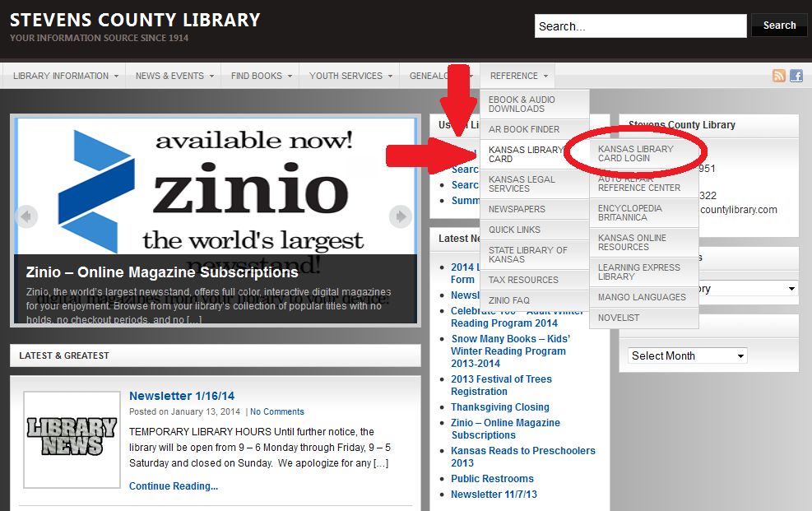The height and width of the screenshot is (511, 812).
Task: Choose Mango Languages submenu item
Action: click(643, 297)
